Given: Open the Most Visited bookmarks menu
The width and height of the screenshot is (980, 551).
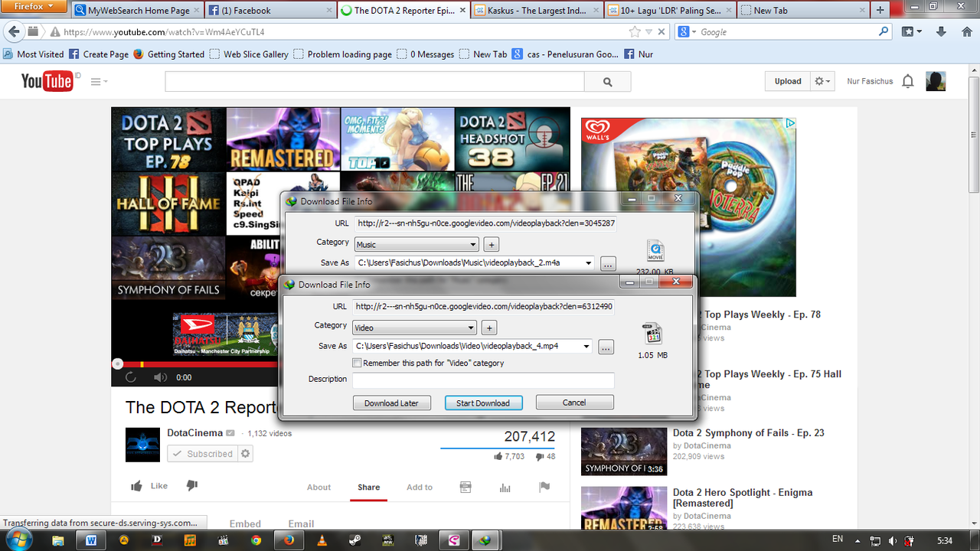Looking at the screenshot, I should 34,54.
